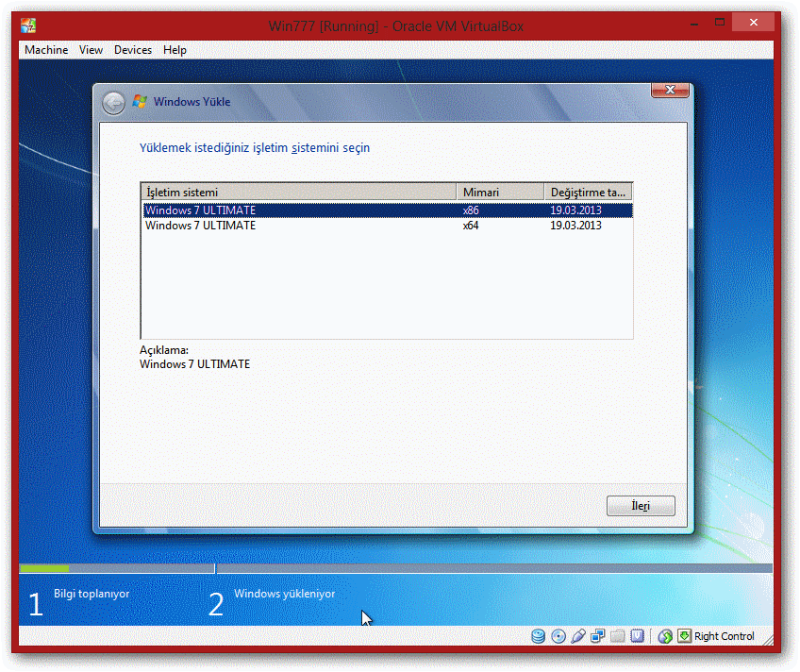Select the Windows 7 ULTIMATE x64 row
800x672 pixels.
[388, 226]
